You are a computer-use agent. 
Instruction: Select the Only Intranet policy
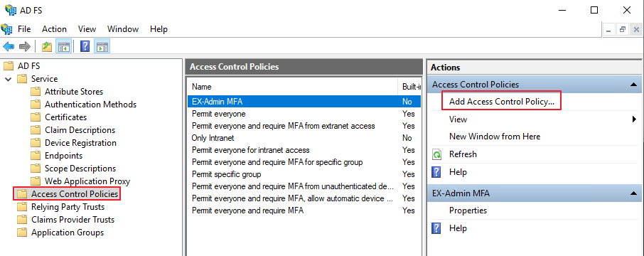pyautogui.click(x=304, y=138)
